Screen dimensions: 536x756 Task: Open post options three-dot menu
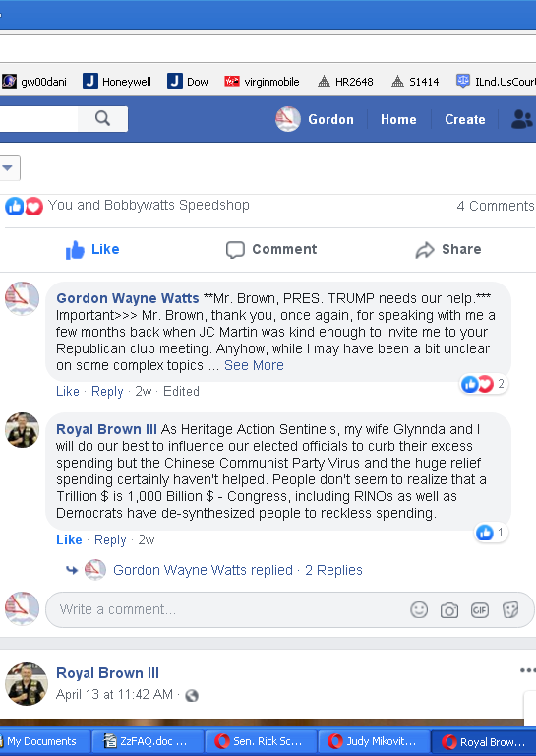[x=527, y=670]
